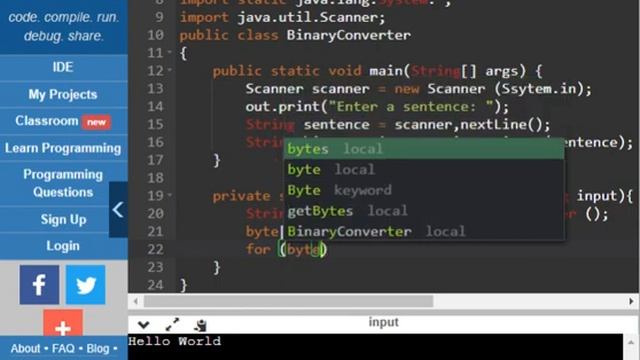Click inside console at 'Hello World'
This screenshot has width=640, height=360.
pos(175,341)
